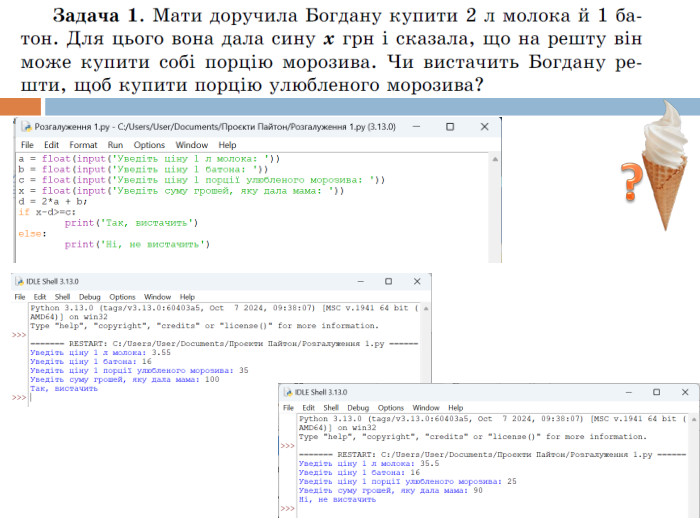Image resolution: width=700 pixels, height=525 pixels.
Task: Minimize the right IDLE Shell window
Action: 629,392
